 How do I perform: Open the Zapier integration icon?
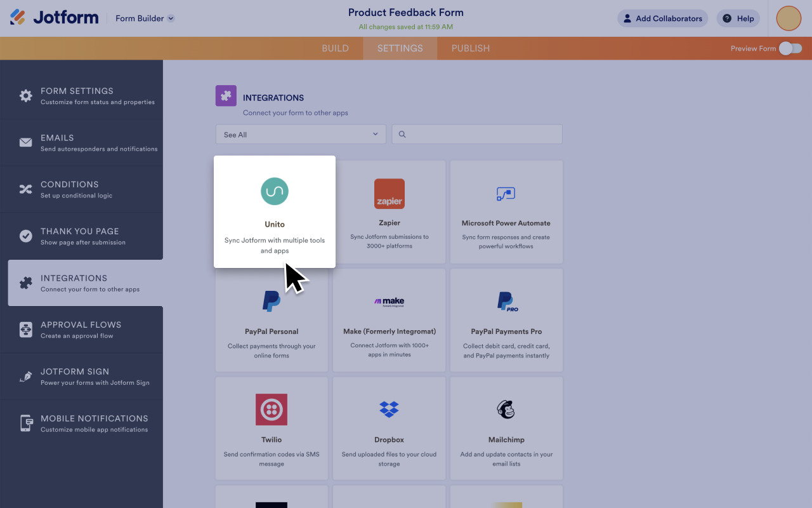point(389,194)
